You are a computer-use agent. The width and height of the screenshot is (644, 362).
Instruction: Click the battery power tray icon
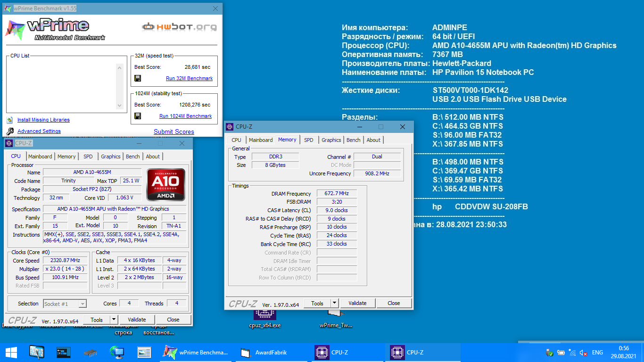[x=561, y=353]
